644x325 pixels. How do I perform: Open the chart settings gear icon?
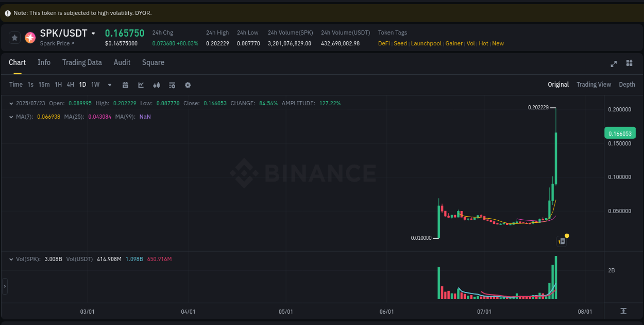pos(188,85)
